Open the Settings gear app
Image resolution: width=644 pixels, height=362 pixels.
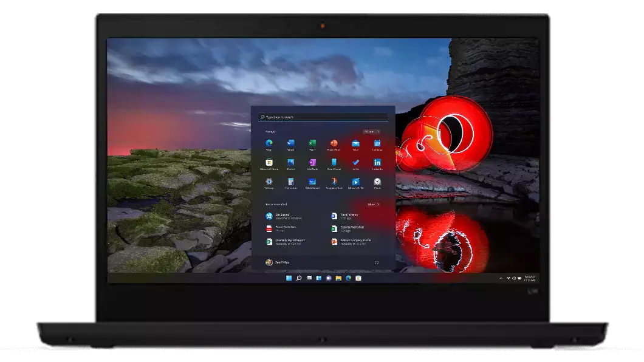[269, 182]
